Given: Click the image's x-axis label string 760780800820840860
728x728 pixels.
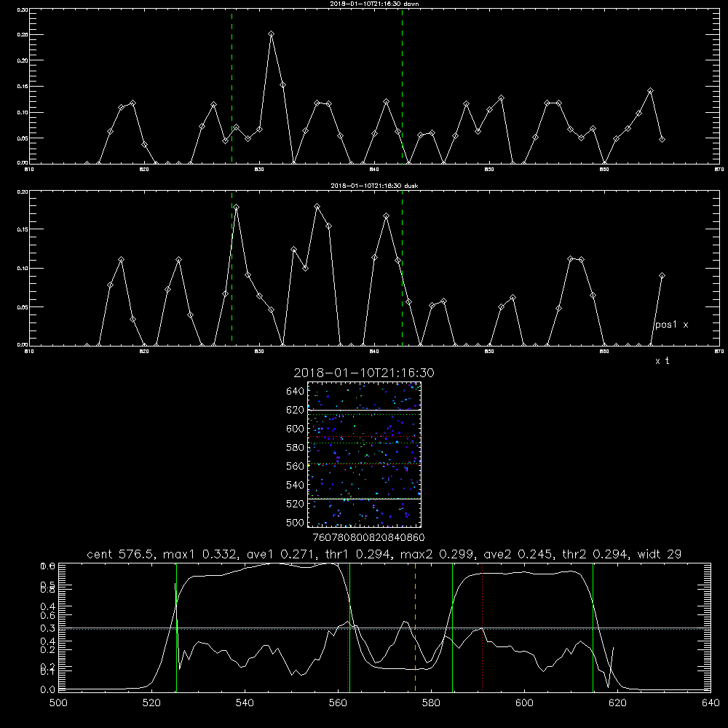Looking at the screenshot, I should coord(368,538).
